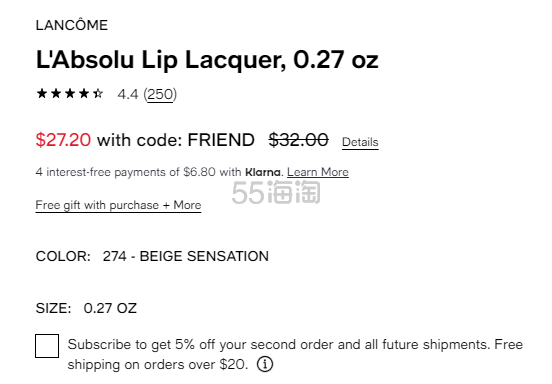The image size is (552, 384).
Task: Click the crossed-out $32.00 original price
Action: click(x=299, y=140)
